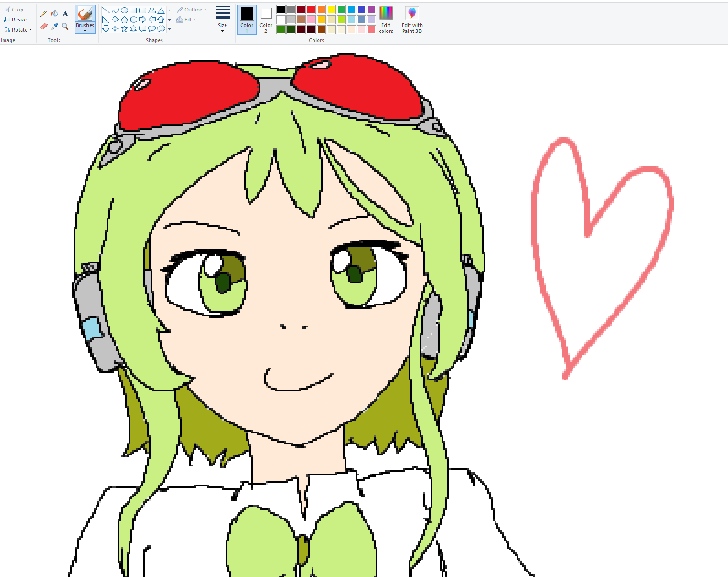Select the Pencil tool
The height and width of the screenshot is (577, 728).
pyautogui.click(x=43, y=14)
